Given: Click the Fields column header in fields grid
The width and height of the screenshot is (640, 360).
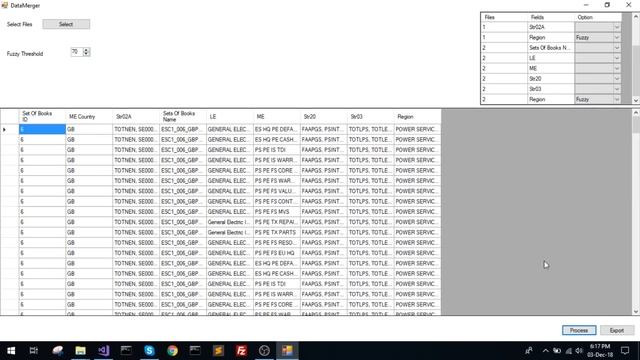Looking at the screenshot, I should point(551,17).
